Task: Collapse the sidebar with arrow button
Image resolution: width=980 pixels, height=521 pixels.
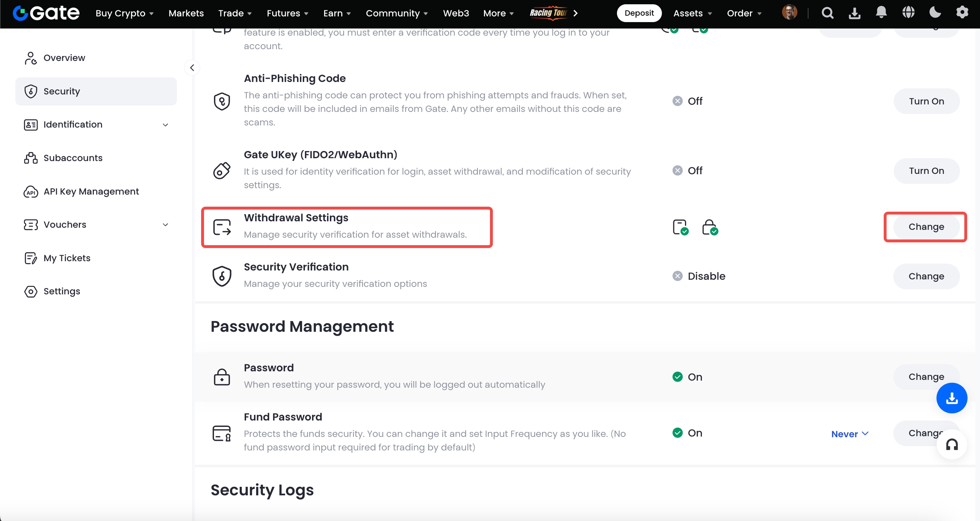Action: pyautogui.click(x=192, y=68)
